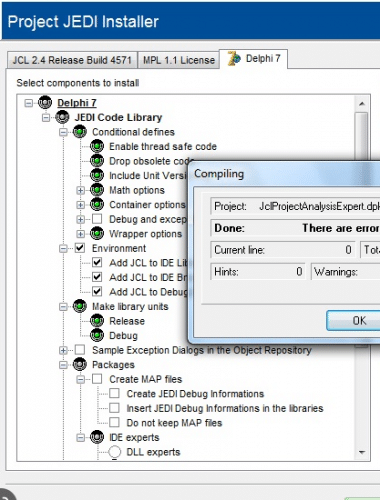This screenshot has height=500, width=380.
Task: Check the Create MAP files checkbox
Action: pyautogui.click(x=97, y=379)
